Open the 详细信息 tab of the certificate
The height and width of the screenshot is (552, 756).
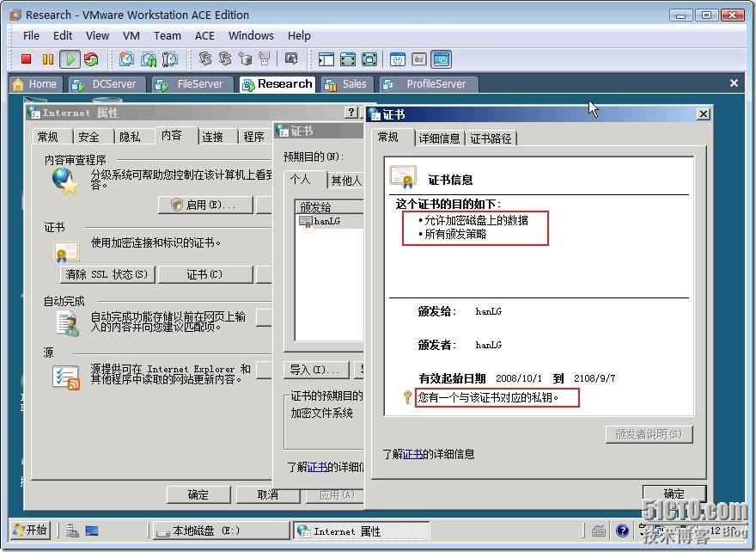point(439,138)
